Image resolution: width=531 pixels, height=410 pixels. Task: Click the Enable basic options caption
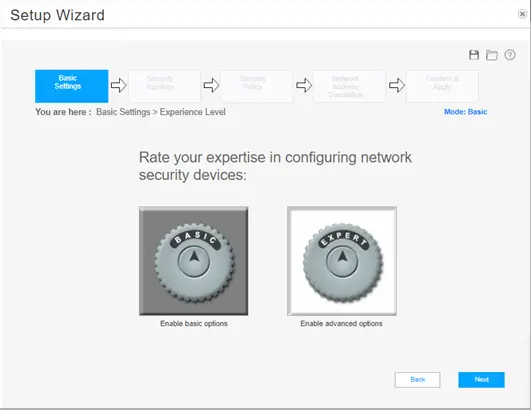click(x=194, y=324)
